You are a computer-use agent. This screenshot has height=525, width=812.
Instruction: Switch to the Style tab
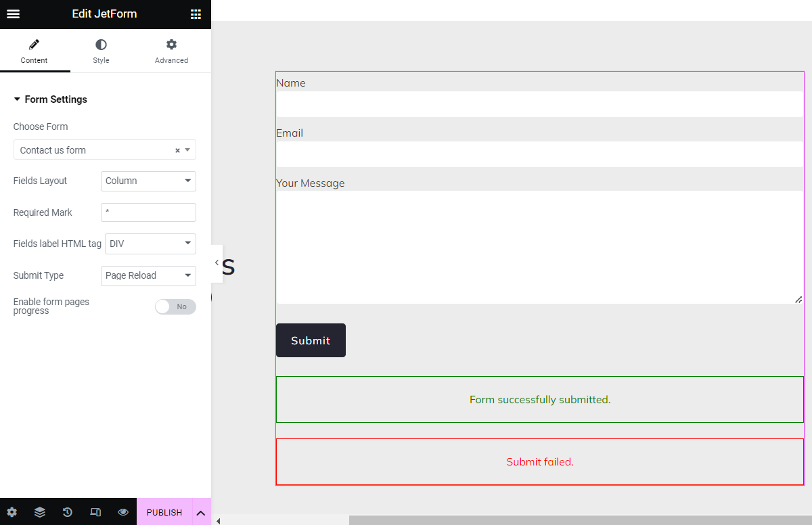pyautogui.click(x=100, y=51)
